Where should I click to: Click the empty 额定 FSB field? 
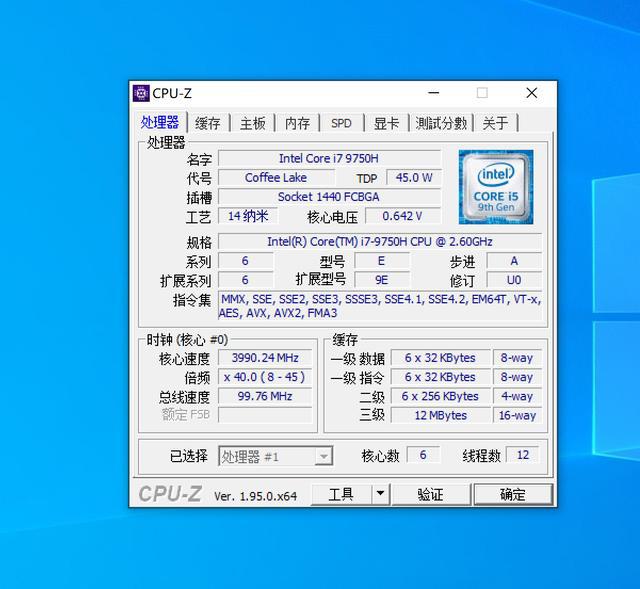coord(265,415)
